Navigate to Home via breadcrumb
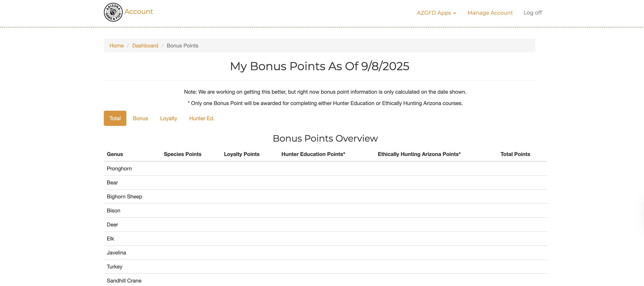 (116, 45)
